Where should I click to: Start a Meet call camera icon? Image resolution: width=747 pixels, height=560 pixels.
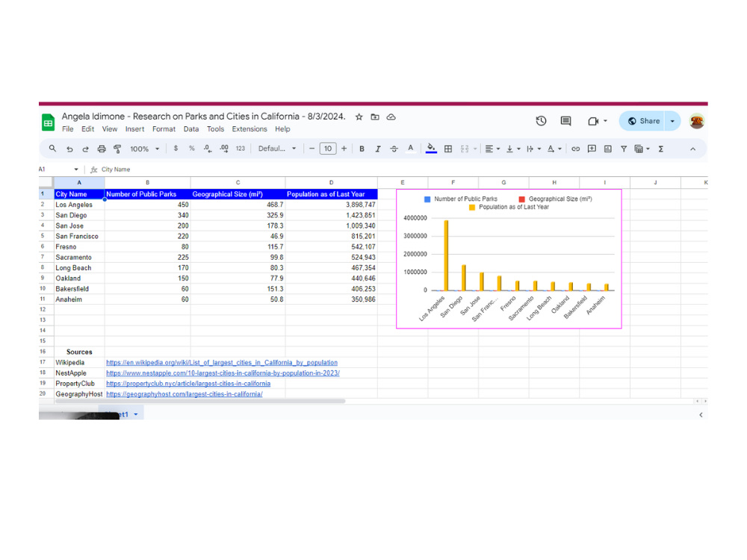coord(593,121)
